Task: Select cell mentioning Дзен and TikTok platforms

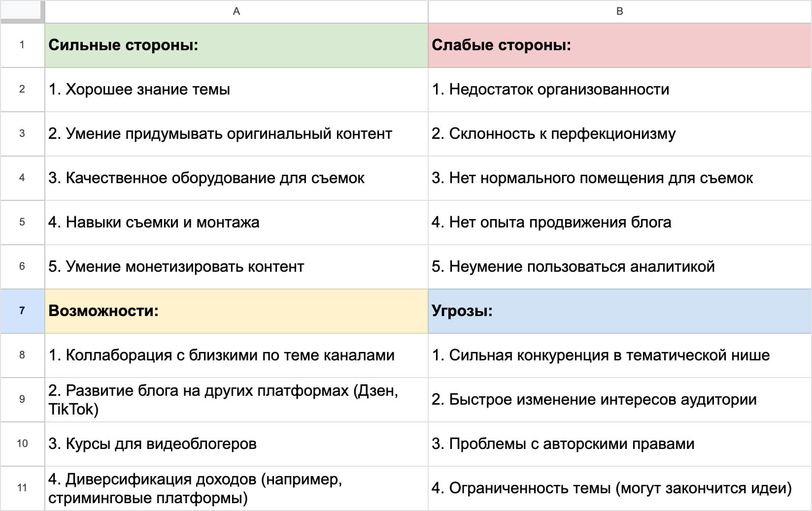Action: 236,400
